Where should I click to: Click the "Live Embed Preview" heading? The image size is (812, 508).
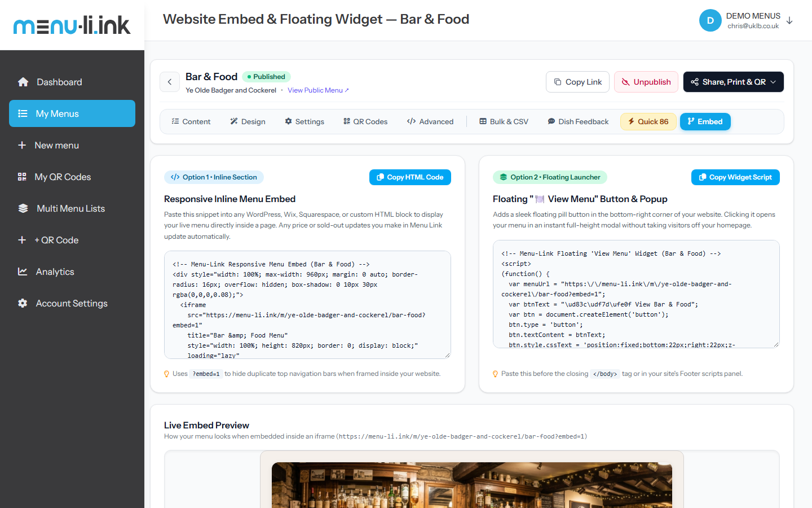(206, 425)
